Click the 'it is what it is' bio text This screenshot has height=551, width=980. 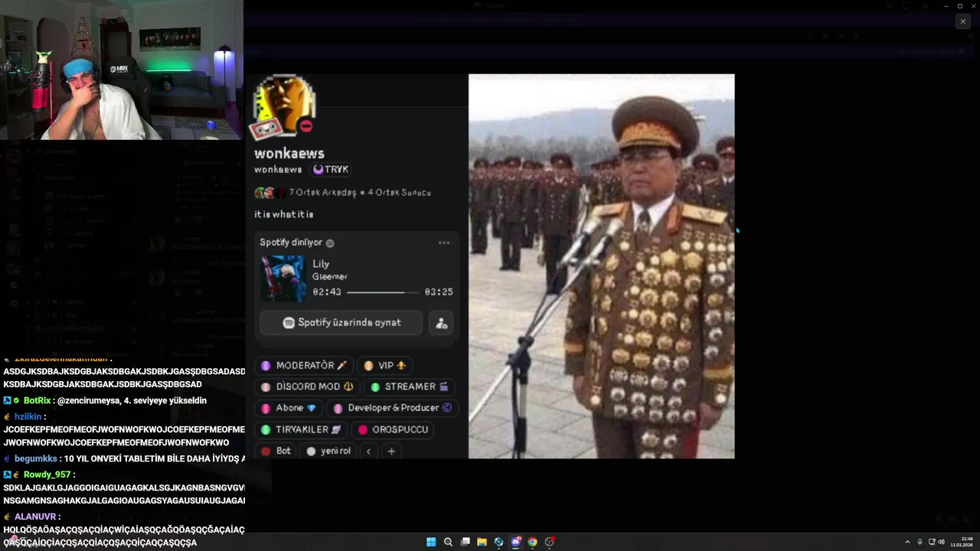tap(284, 215)
